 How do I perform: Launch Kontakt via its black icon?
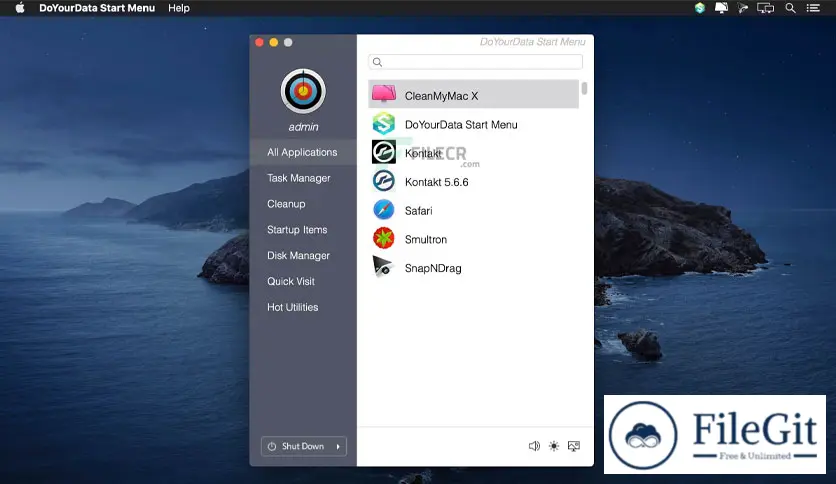coord(384,152)
